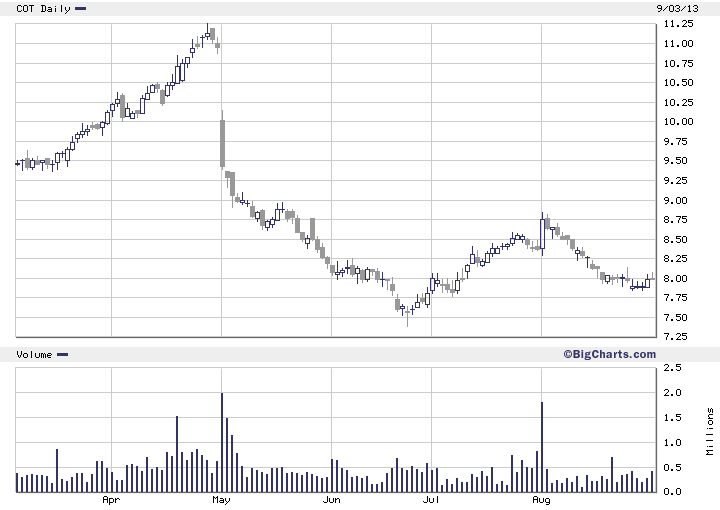Click the 9.00 price axis label

(675, 200)
